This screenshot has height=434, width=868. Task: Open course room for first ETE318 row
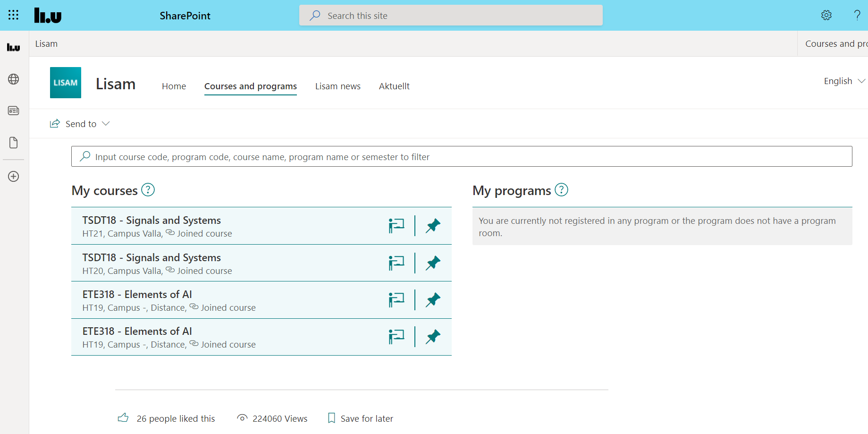pos(396,300)
